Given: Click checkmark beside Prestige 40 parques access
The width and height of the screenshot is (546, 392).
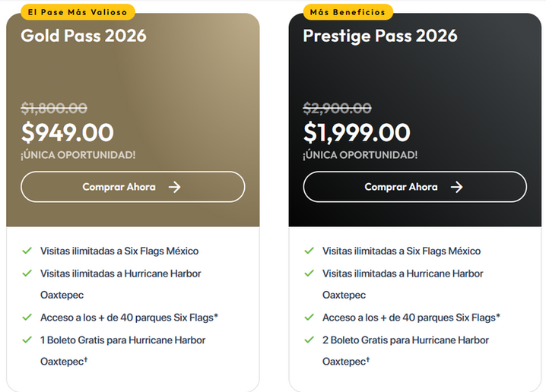Looking at the screenshot, I should [309, 318].
